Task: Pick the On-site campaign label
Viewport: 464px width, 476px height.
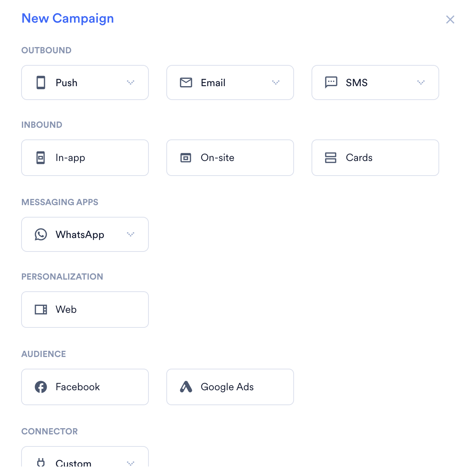Action: click(x=218, y=158)
